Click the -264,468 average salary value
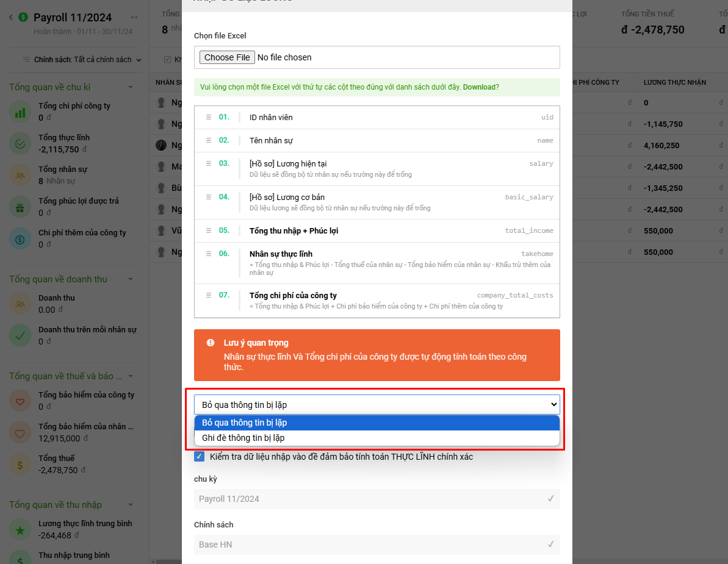 (x=55, y=535)
